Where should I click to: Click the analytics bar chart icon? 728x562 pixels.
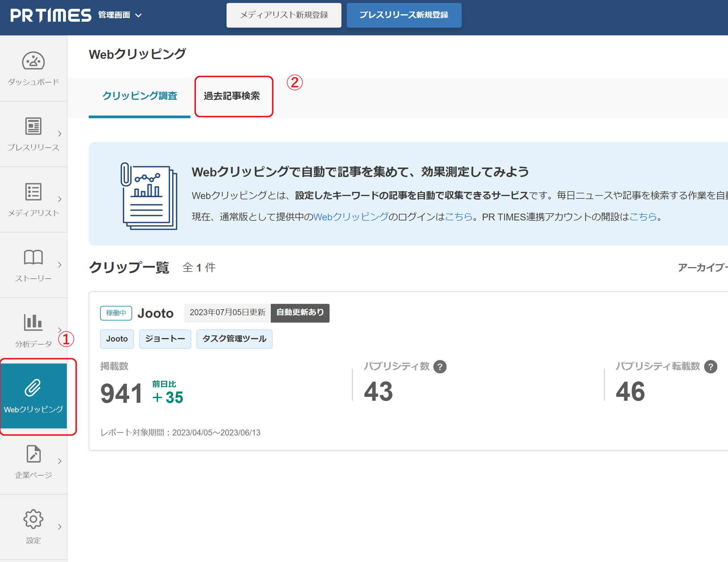coord(33,322)
